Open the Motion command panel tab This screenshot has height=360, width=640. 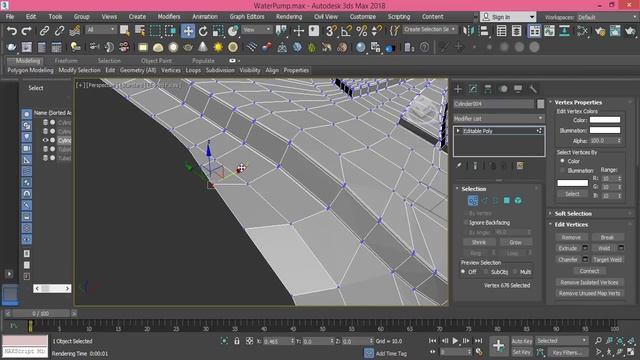pos(503,89)
